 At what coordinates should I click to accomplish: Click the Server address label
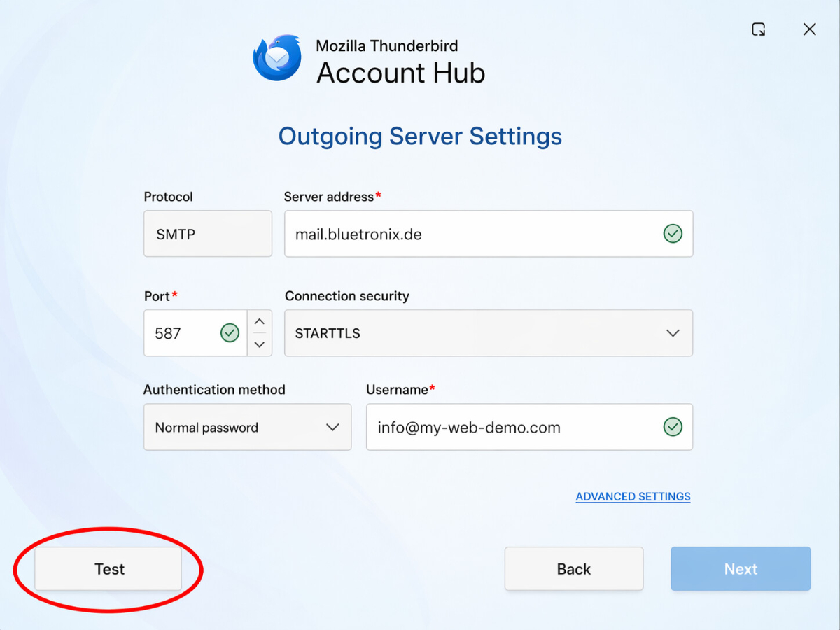(x=332, y=197)
